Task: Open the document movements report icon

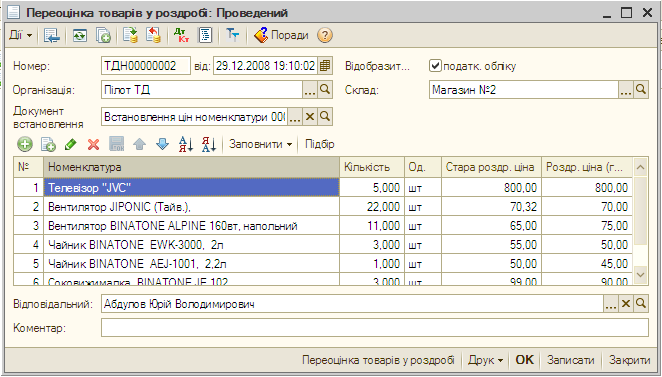Action: pyautogui.click(x=205, y=35)
